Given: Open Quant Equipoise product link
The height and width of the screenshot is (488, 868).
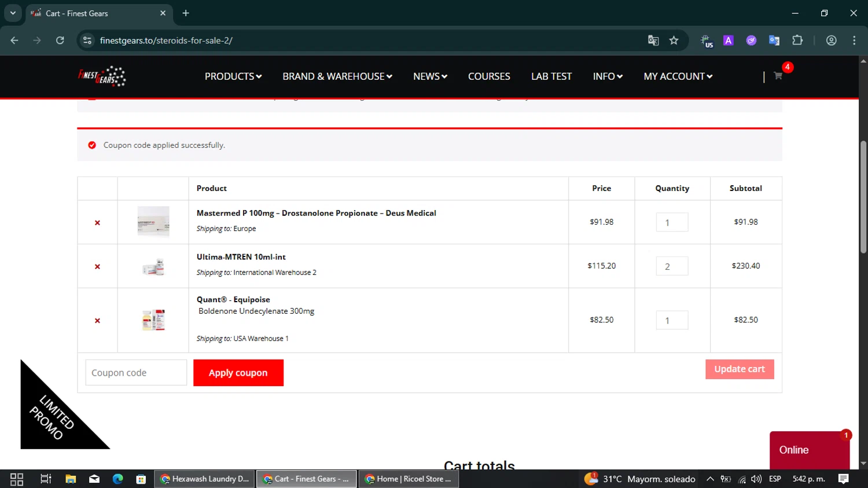Looking at the screenshot, I should click(x=233, y=300).
